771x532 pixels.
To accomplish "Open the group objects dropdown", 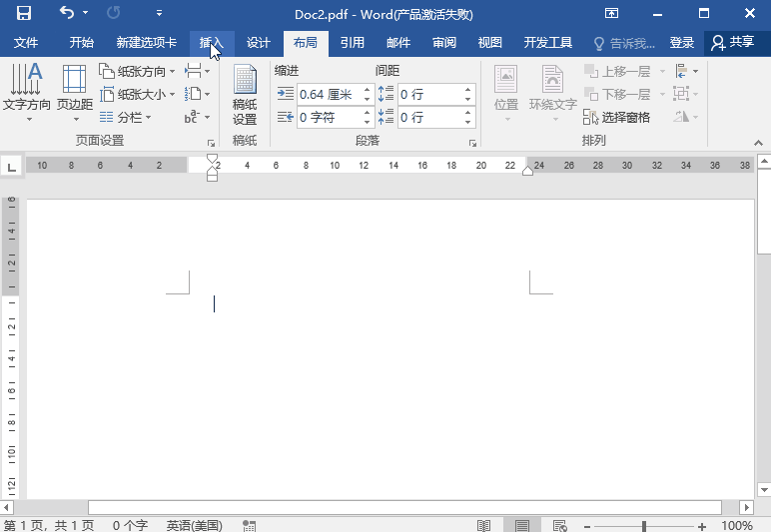I will [x=686, y=94].
